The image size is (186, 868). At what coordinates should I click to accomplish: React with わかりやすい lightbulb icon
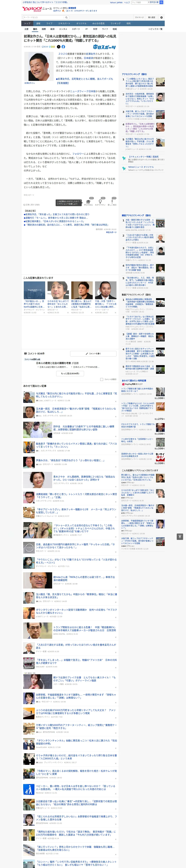pos(100,201)
